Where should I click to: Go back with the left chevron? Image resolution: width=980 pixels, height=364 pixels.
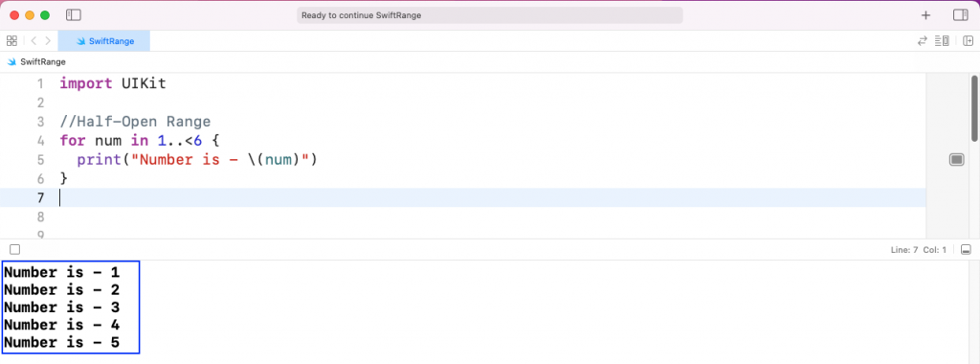(x=33, y=40)
